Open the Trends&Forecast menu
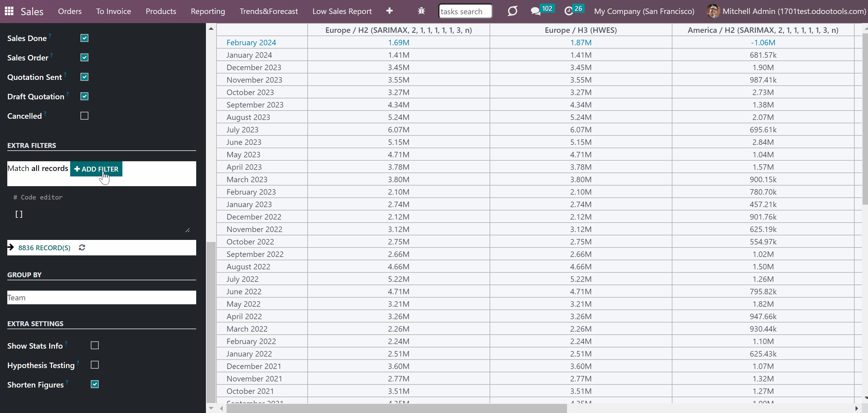The image size is (868, 413). click(268, 11)
